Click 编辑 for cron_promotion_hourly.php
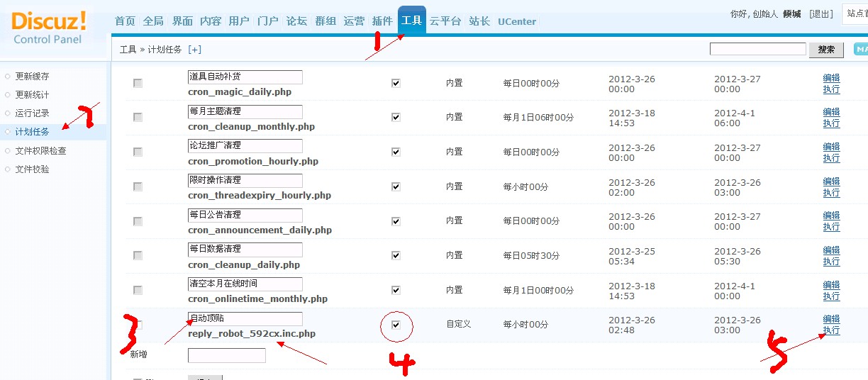This screenshot has height=380, width=868. (x=831, y=147)
